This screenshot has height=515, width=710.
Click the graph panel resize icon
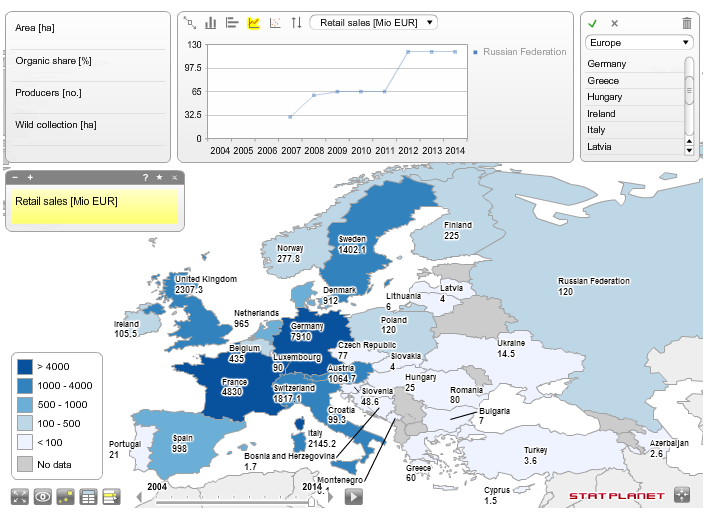click(x=190, y=23)
